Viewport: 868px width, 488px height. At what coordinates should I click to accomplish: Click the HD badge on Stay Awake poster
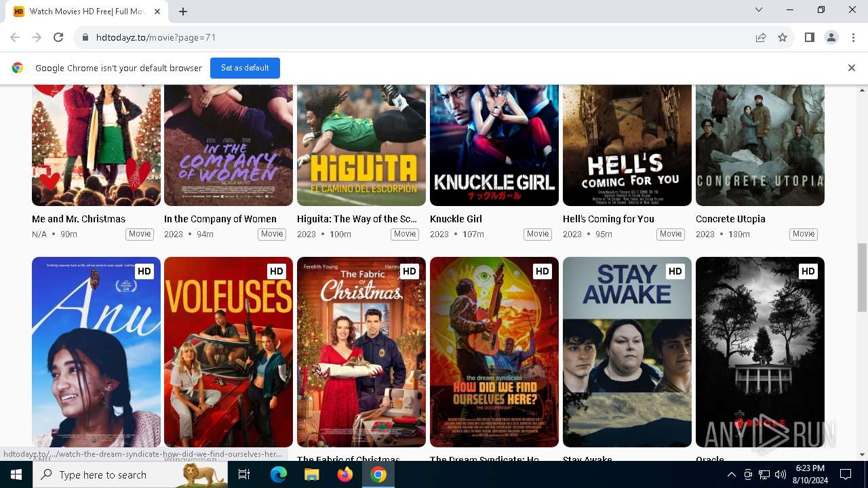675,271
